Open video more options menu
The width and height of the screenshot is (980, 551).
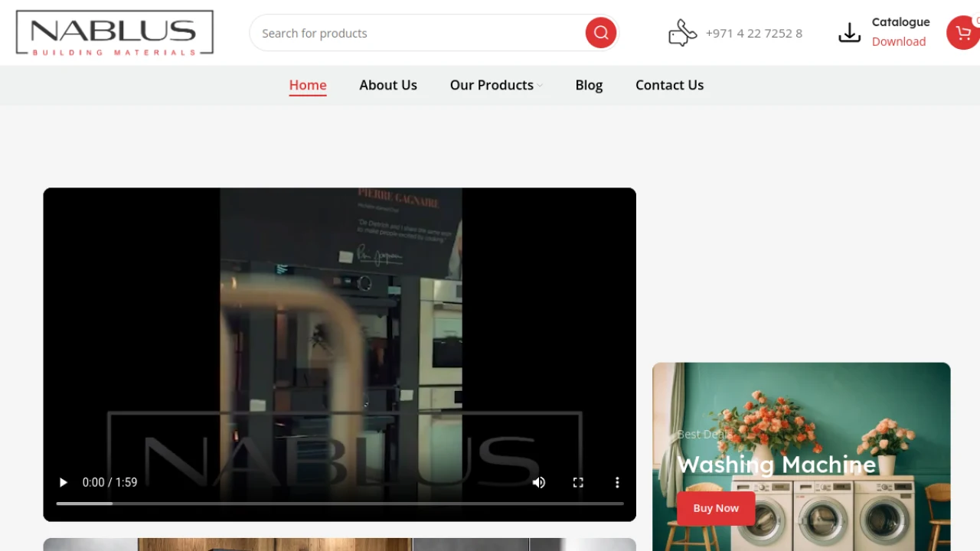tap(617, 482)
